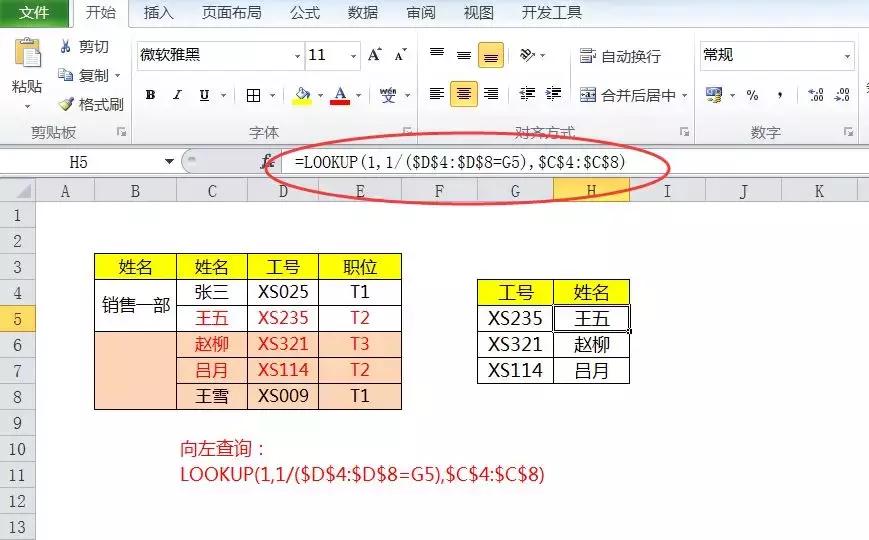Align text to vertical middle

(464, 54)
